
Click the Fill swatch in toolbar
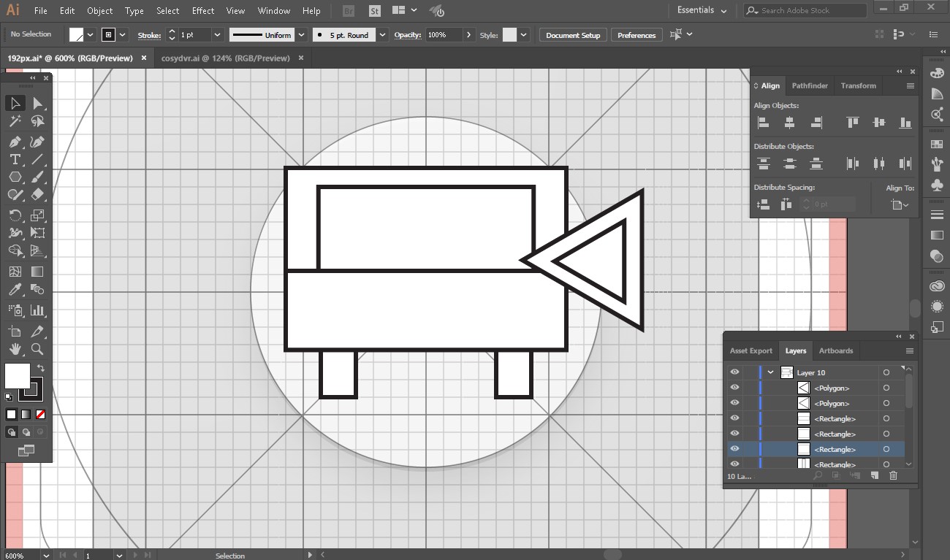[18, 377]
